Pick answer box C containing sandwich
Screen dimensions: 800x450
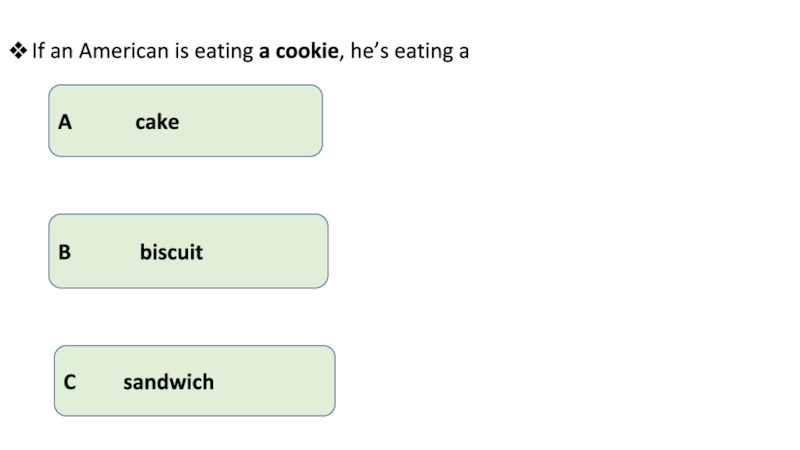(x=194, y=381)
